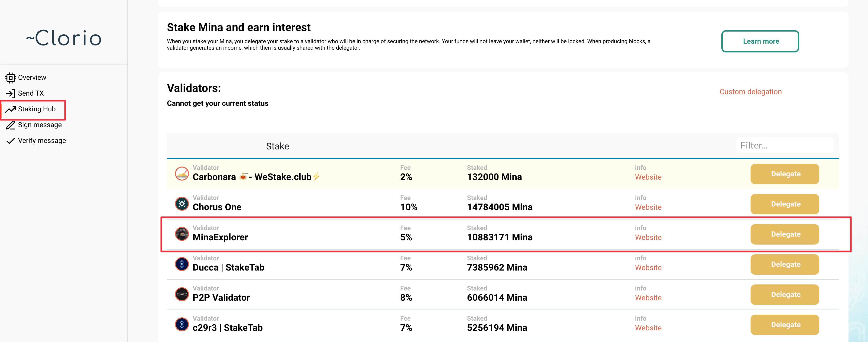
Task: Delegate to Ducca StakeTab
Action: [x=785, y=264]
